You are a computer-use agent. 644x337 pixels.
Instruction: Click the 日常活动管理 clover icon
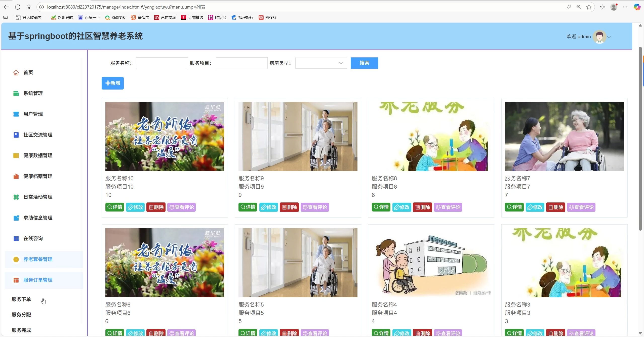pyautogui.click(x=16, y=197)
